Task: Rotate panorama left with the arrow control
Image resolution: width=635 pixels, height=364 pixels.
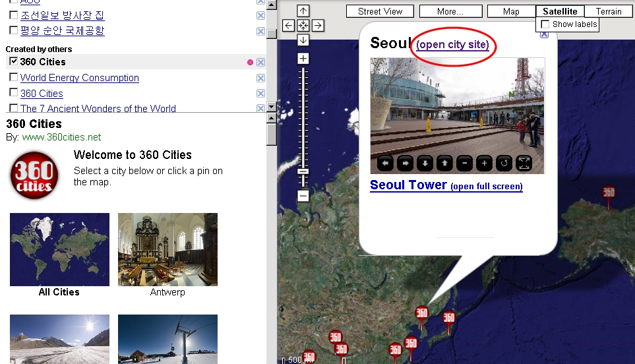Action: 385,163
